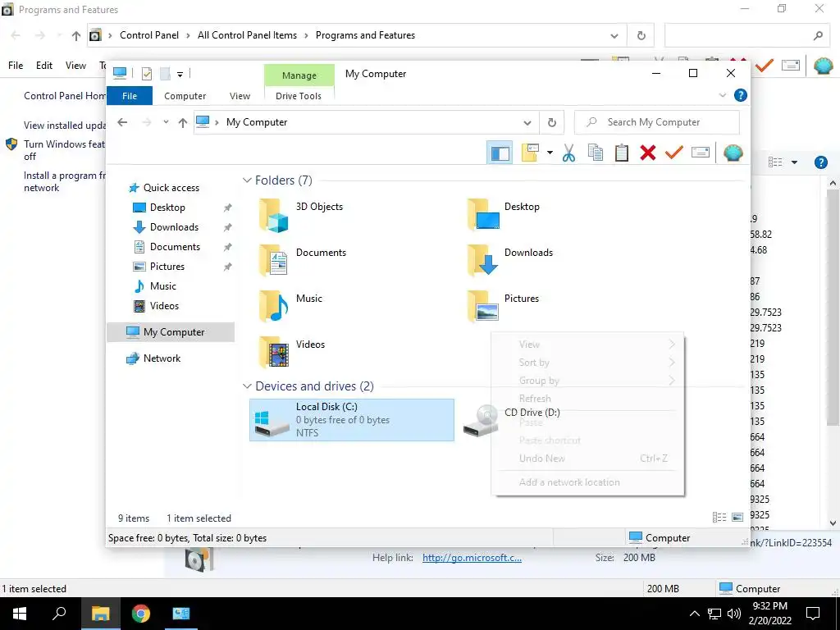The height and width of the screenshot is (630, 840).
Task: Select Local Disk (C:) drive tile
Action: coord(352,420)
